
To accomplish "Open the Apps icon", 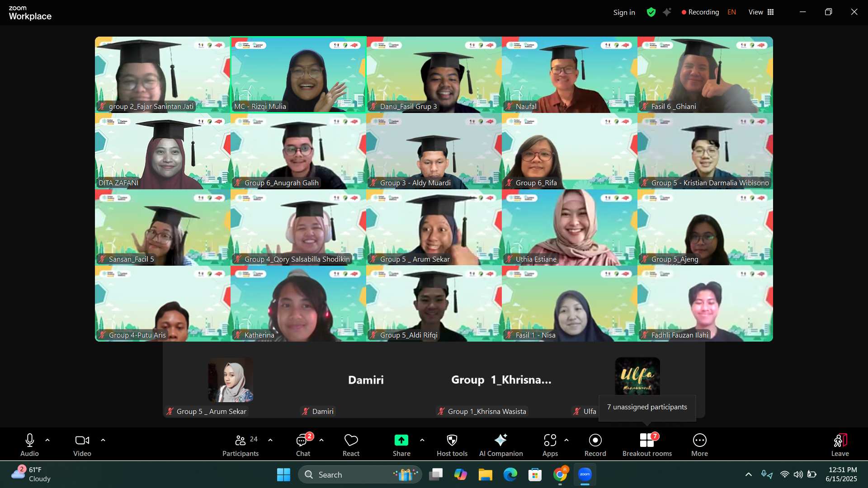I will coord(550,445).
